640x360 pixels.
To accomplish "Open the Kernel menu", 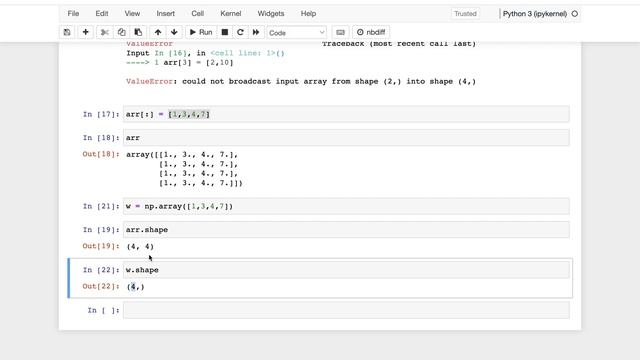I will [231, 13].
